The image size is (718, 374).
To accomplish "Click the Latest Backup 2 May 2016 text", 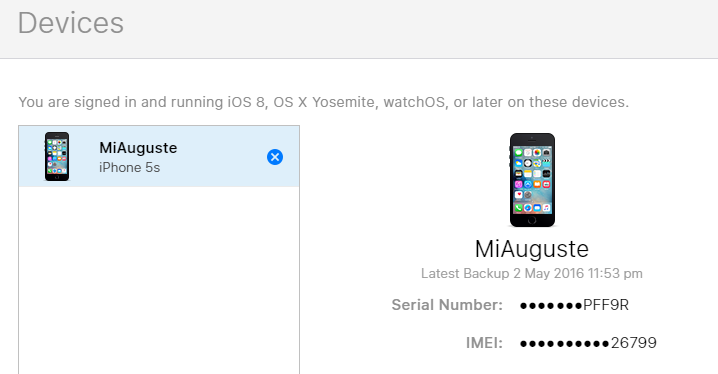I will point(532,274).
